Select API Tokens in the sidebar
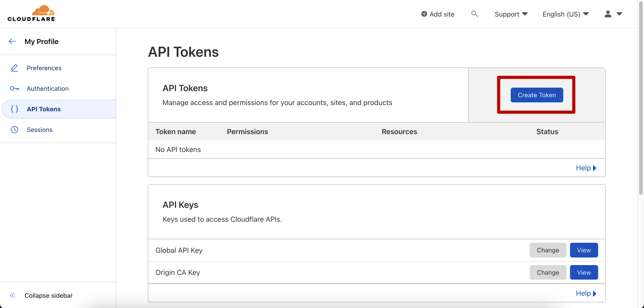 58,109
